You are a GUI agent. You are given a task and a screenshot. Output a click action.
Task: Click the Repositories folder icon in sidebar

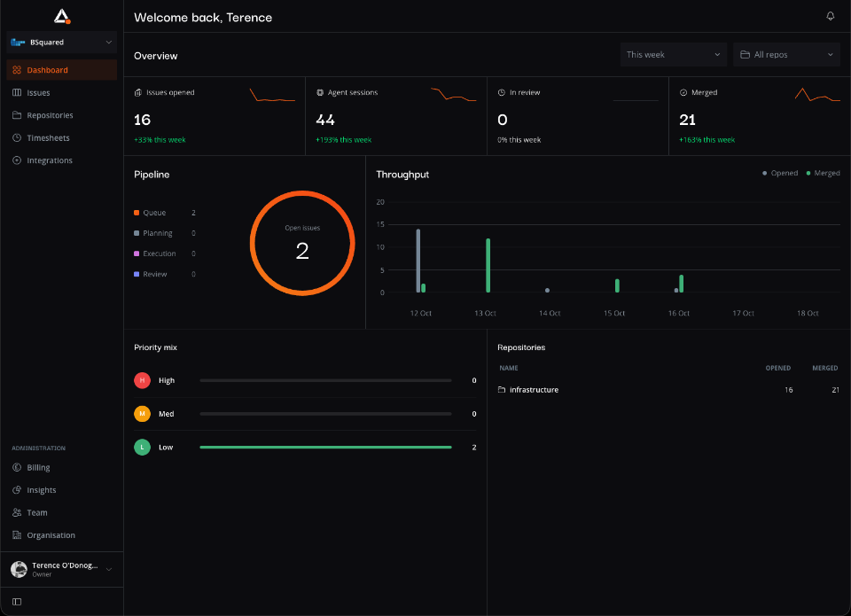point(17,115)
